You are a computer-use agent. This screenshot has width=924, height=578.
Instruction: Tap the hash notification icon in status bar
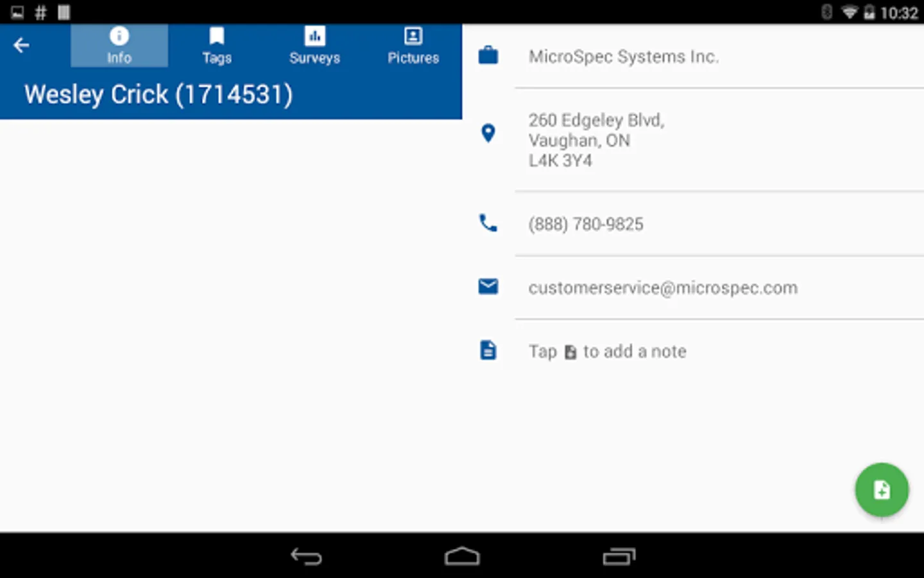(40, 12)
